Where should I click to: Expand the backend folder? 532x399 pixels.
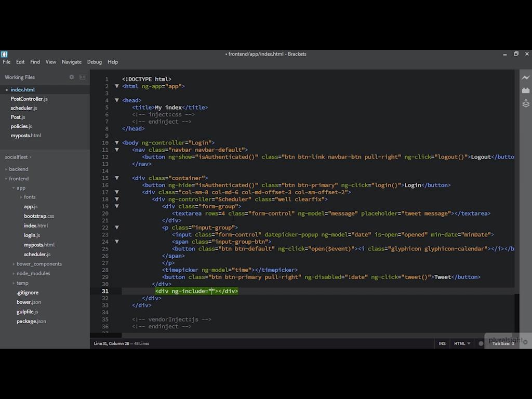(x=19, y=169)
